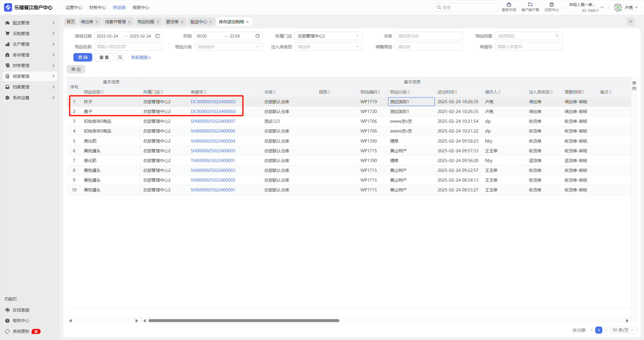
Task: Open the 所属门店 dropdown
Action: coord(328,36)
